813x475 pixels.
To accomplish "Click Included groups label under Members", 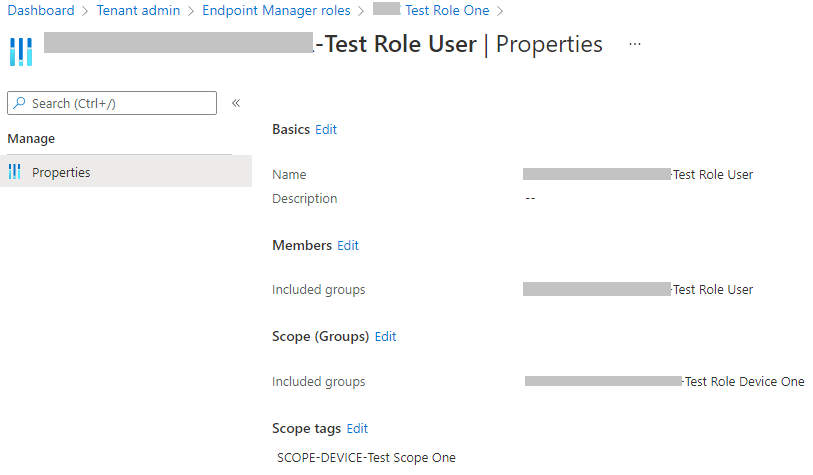I will (x=318, y=289).
